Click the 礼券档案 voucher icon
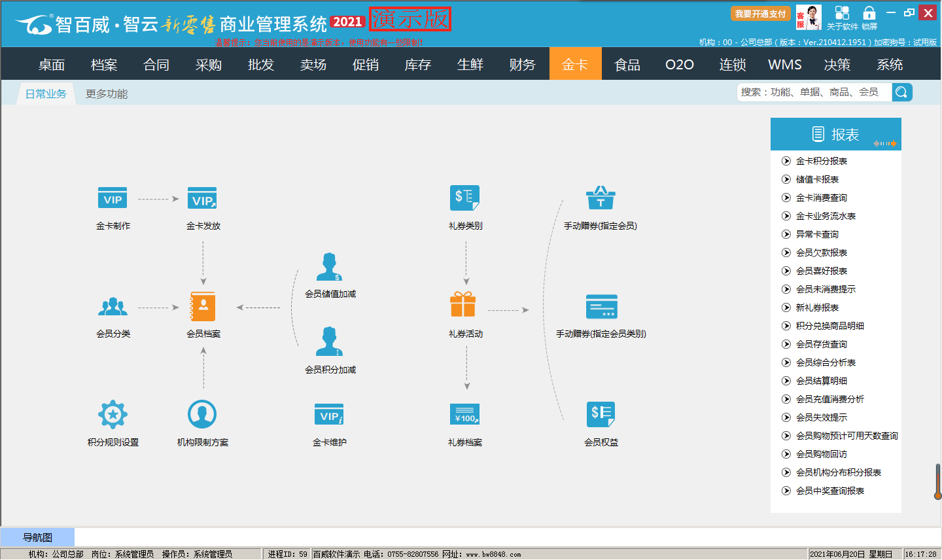 click(465, 414)
